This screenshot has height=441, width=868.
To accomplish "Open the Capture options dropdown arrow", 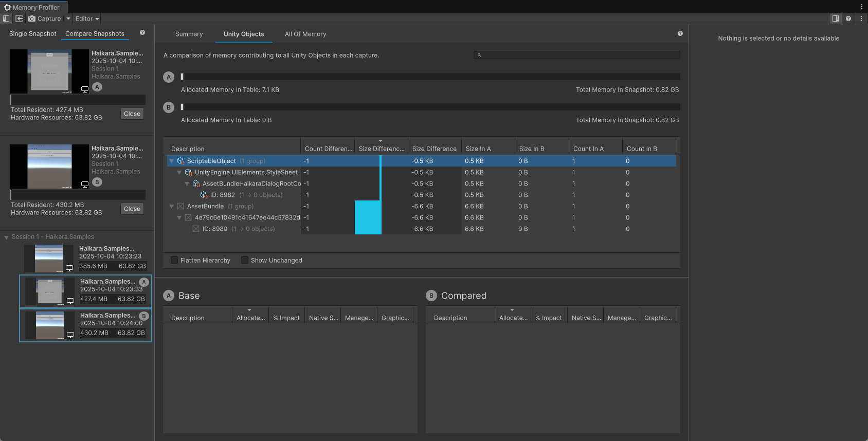I will tap(68, 19).
